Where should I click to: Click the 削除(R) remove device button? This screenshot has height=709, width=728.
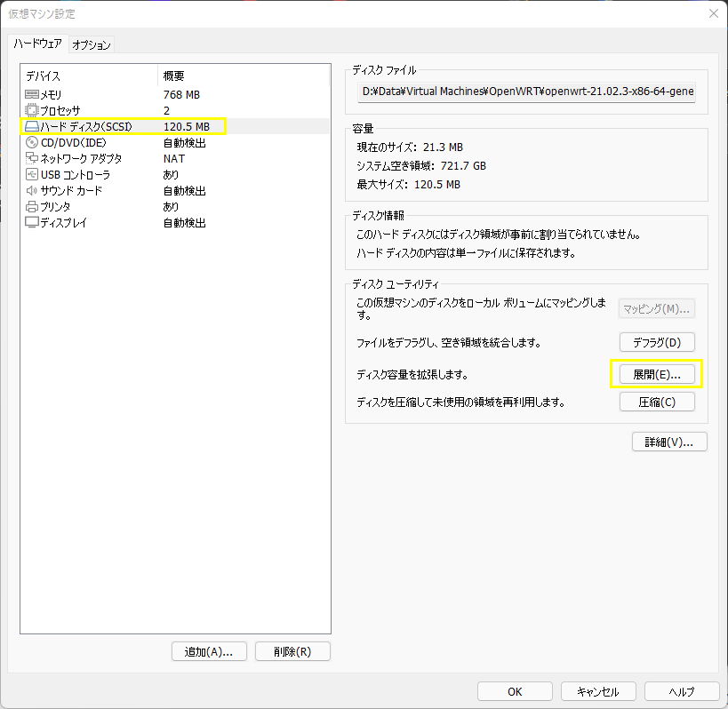tap(292, 651)
